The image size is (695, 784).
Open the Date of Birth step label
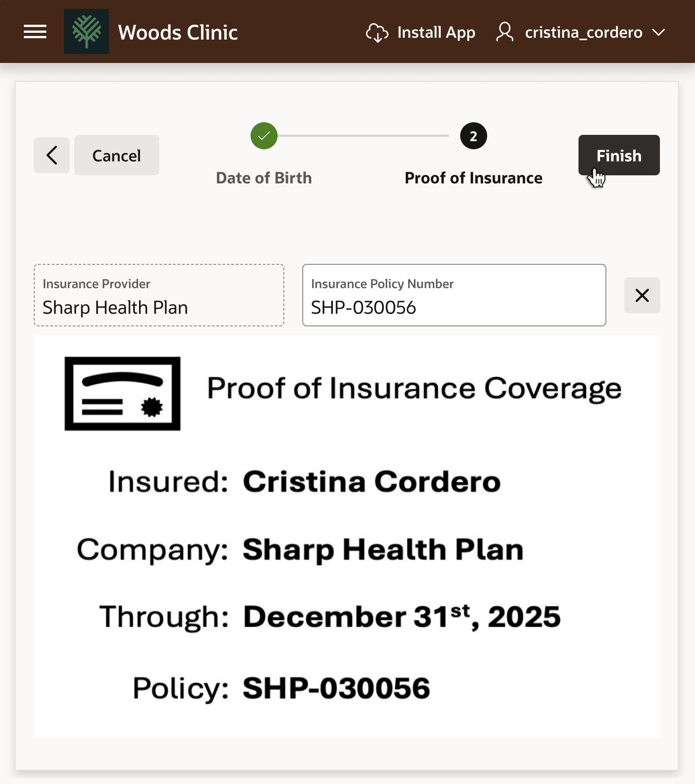264,178
